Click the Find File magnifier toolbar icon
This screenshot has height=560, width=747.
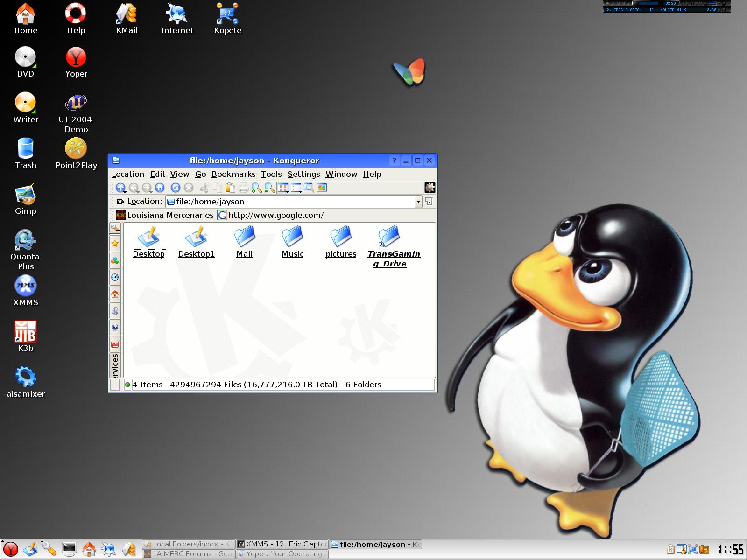pos(309,188)
